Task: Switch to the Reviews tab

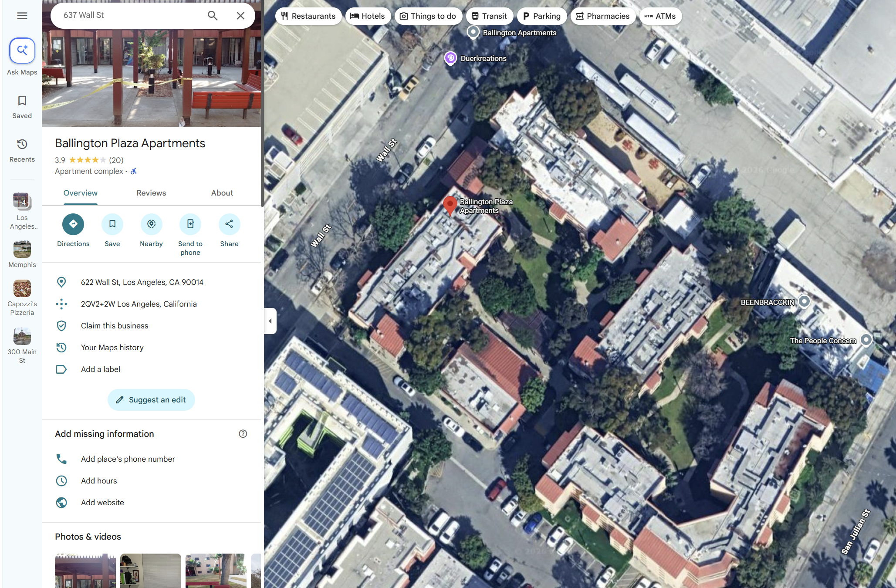Action: tap(151, 193)
